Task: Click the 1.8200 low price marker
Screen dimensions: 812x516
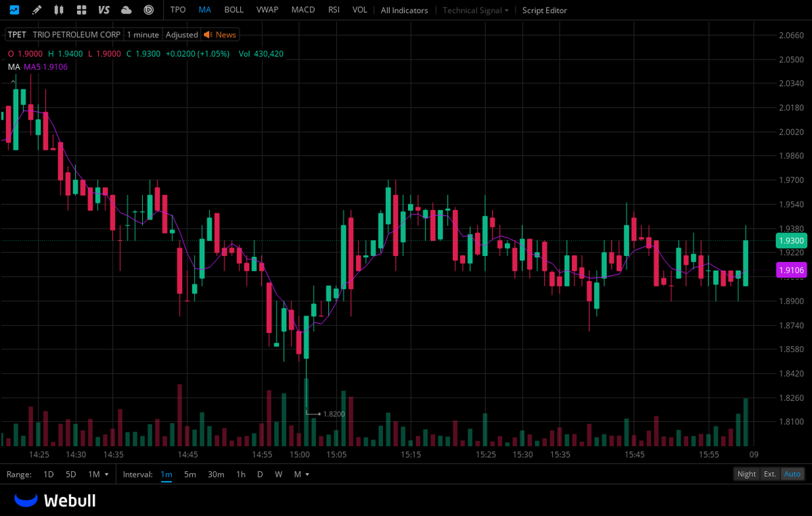Action: (334, 414)
